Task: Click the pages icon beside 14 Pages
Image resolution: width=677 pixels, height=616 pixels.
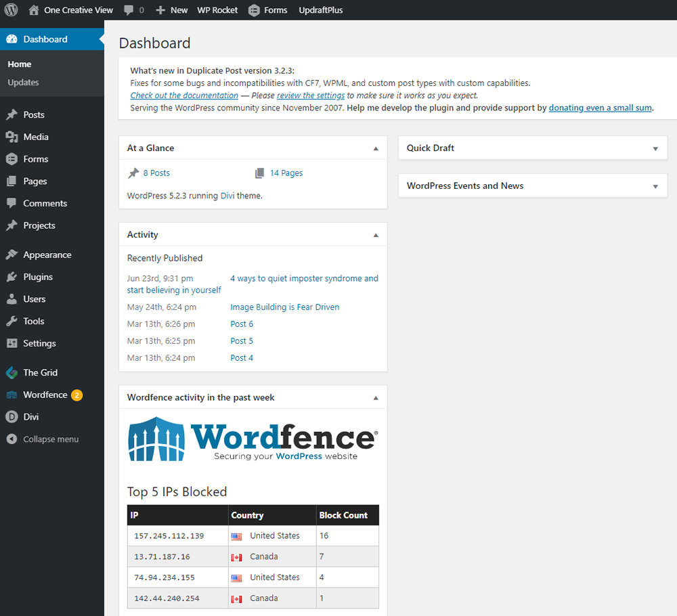Action: pos(259,173)
